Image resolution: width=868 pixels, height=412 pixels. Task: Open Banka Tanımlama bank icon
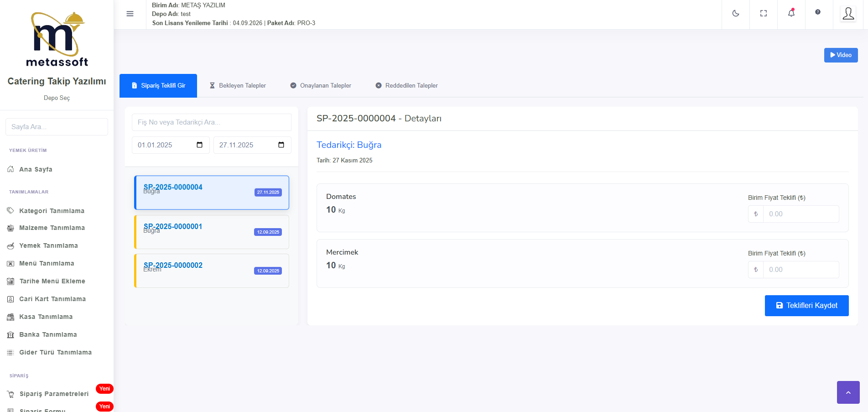pos(10,335)
